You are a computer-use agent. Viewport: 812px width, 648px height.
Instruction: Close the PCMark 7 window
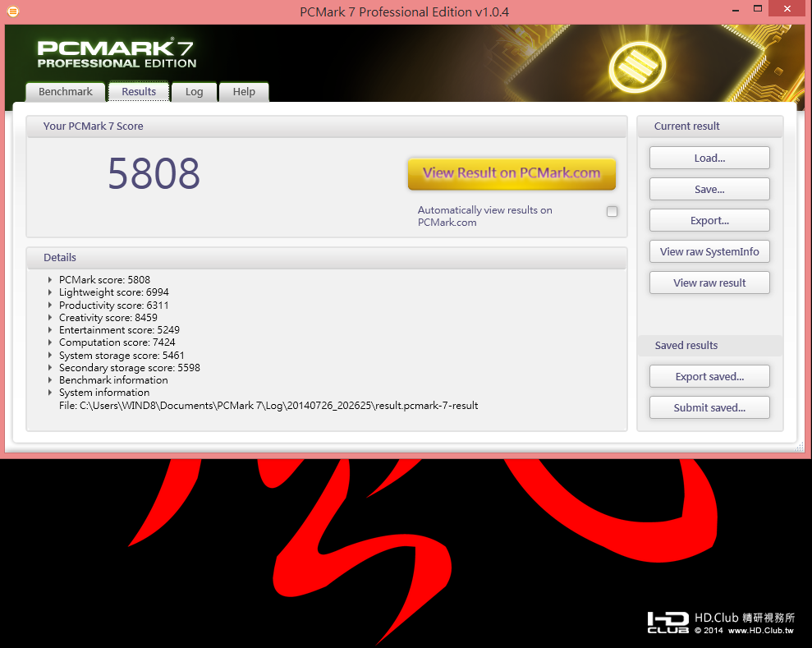point(787,9)
